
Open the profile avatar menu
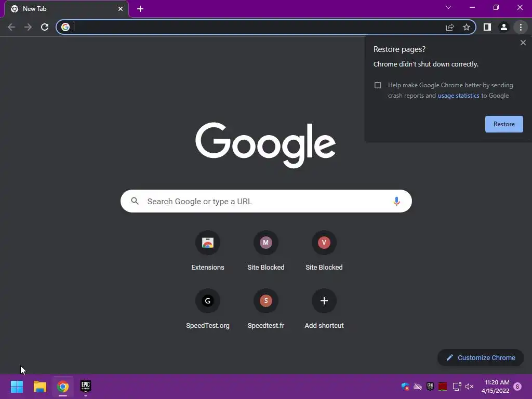click(x=504, y=27)
